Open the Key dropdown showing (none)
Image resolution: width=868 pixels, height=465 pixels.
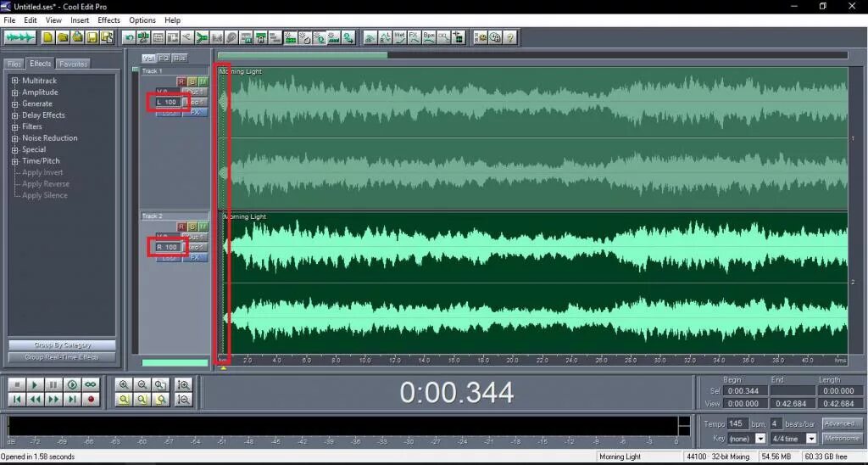pyautogui.click(x=760, y=439)
